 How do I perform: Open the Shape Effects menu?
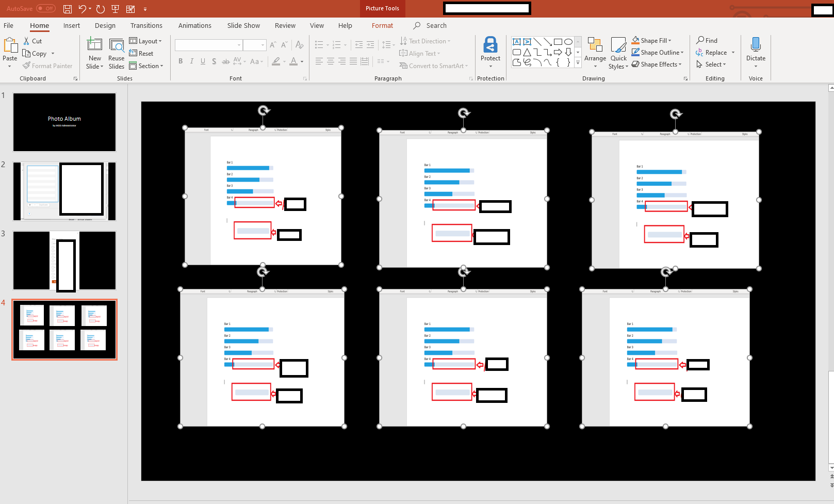pyautogui.click(x=657, y=64)
